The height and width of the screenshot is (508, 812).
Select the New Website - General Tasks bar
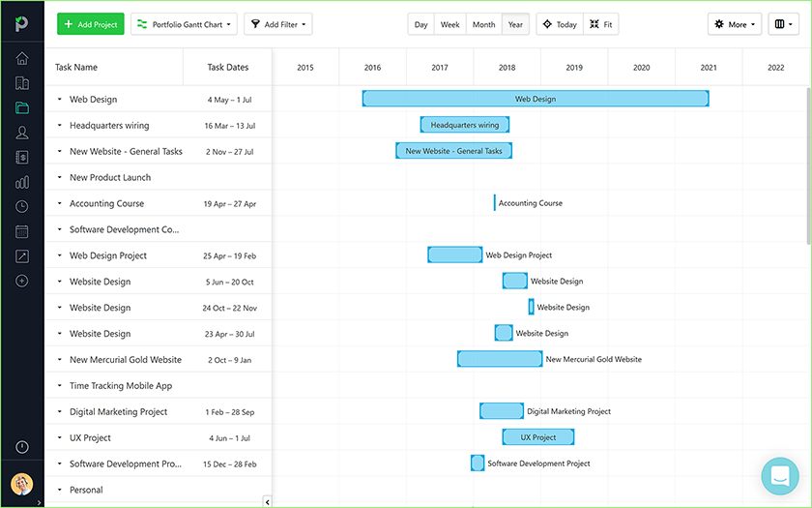[453, 151]
